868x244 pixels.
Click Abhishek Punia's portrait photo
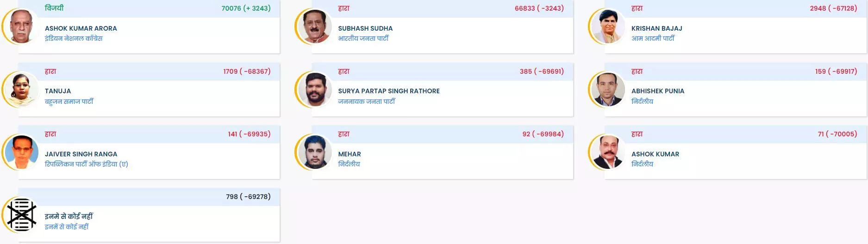pos(608,90)
